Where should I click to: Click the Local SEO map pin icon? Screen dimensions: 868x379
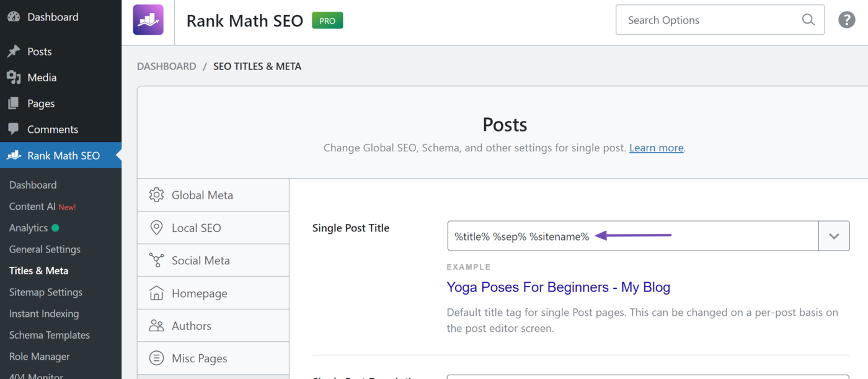157,228
